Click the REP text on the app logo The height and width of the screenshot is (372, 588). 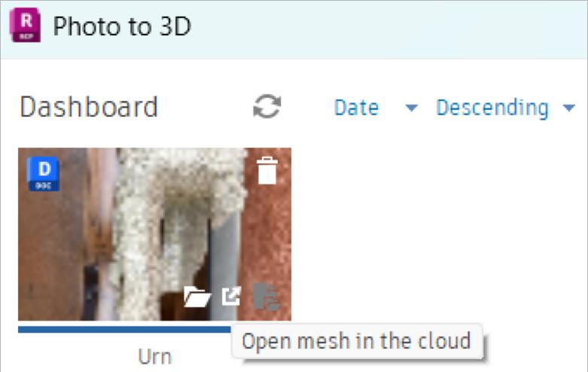tap(26, 36)
